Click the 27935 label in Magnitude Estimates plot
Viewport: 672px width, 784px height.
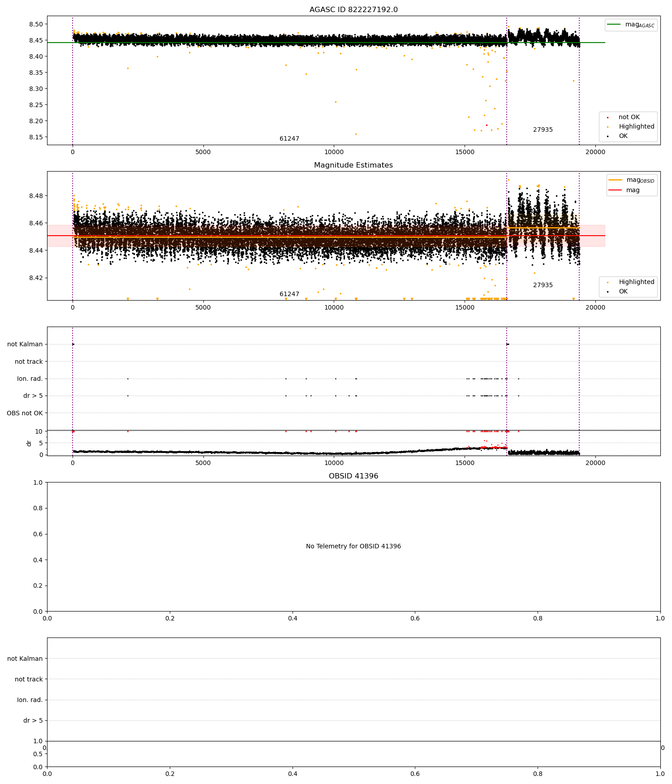(x=543, y=285)
